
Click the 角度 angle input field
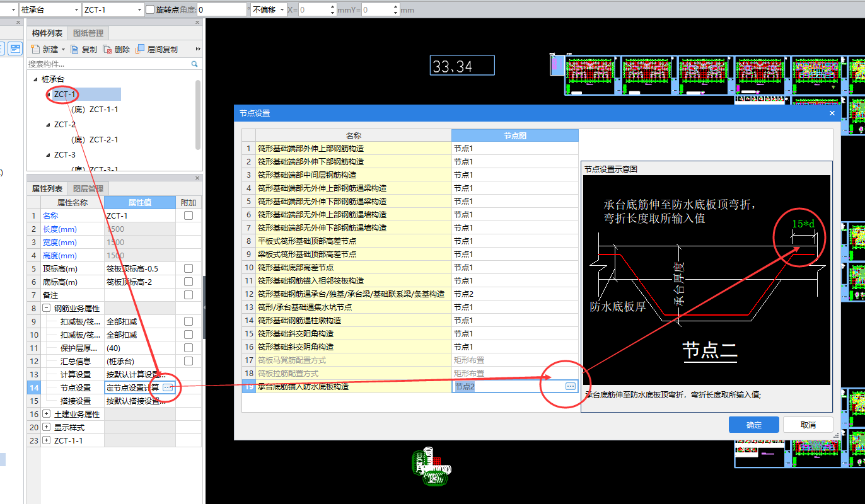pos(221,10)
